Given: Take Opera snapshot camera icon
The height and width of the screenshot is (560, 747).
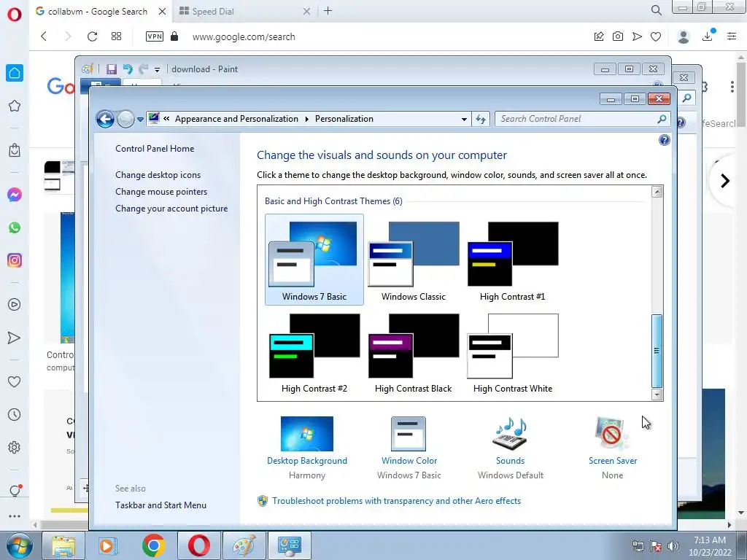Looking at the screenshot, I should point(618,36).
